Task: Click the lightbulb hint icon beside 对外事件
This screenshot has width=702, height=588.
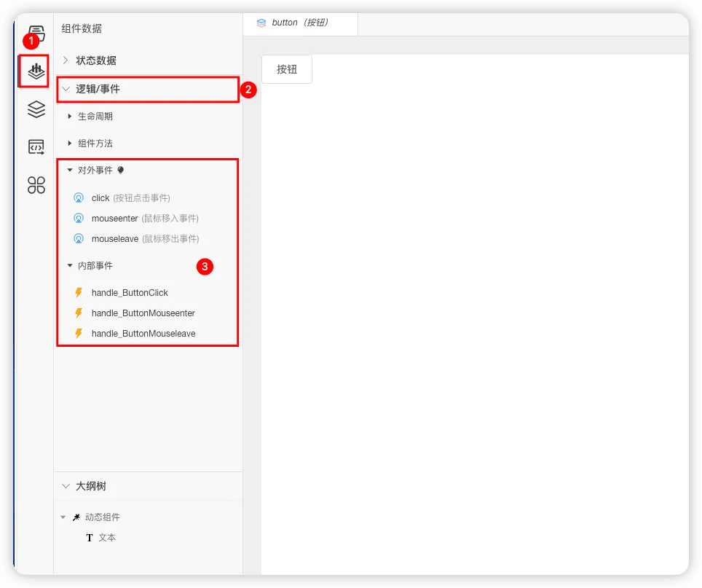Action: (x=120, y=170)
